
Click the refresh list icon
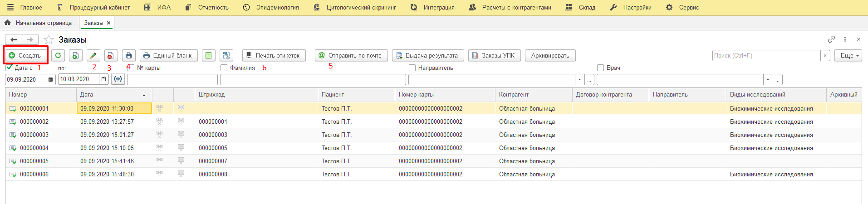(x=58, y=55)
